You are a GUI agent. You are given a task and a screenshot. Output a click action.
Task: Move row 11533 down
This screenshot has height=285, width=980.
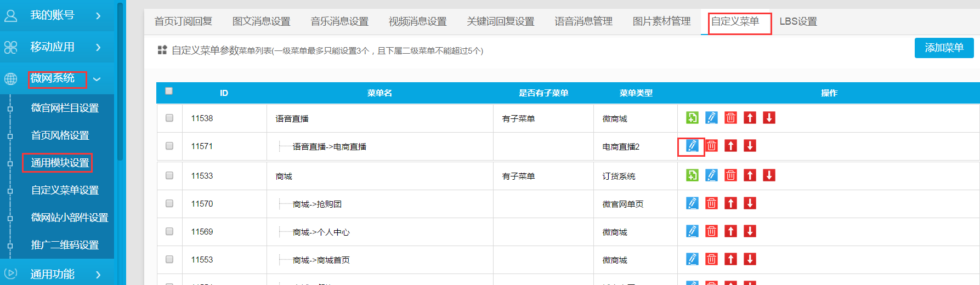(769, 175)
